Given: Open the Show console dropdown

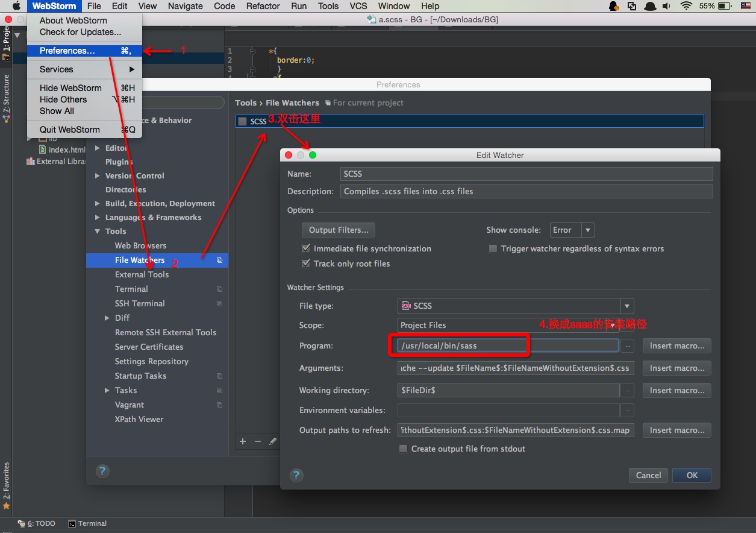Looking at the screenshot, I should point(572,230).
